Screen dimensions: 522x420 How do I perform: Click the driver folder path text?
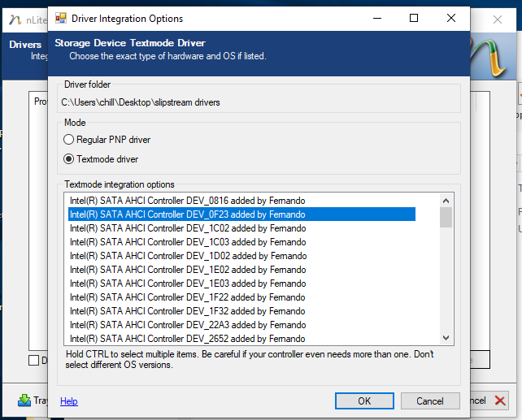141,102
